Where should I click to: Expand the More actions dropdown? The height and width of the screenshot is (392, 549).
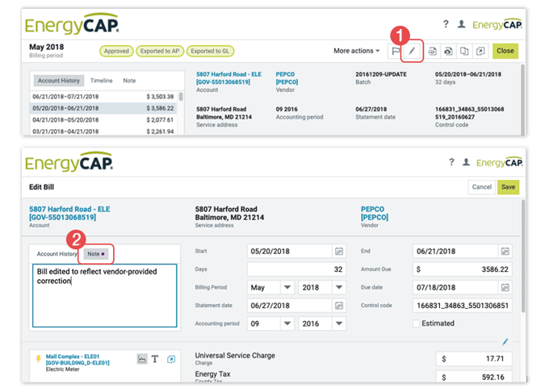coord(357,51)
